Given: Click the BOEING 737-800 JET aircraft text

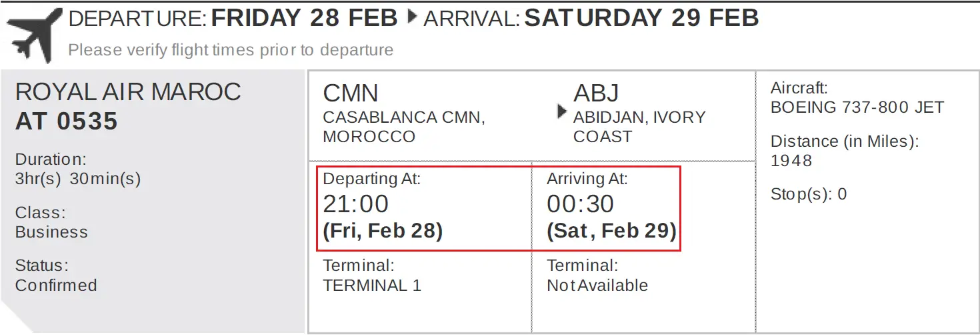Looking at the screenshot, I should [857, 107].
